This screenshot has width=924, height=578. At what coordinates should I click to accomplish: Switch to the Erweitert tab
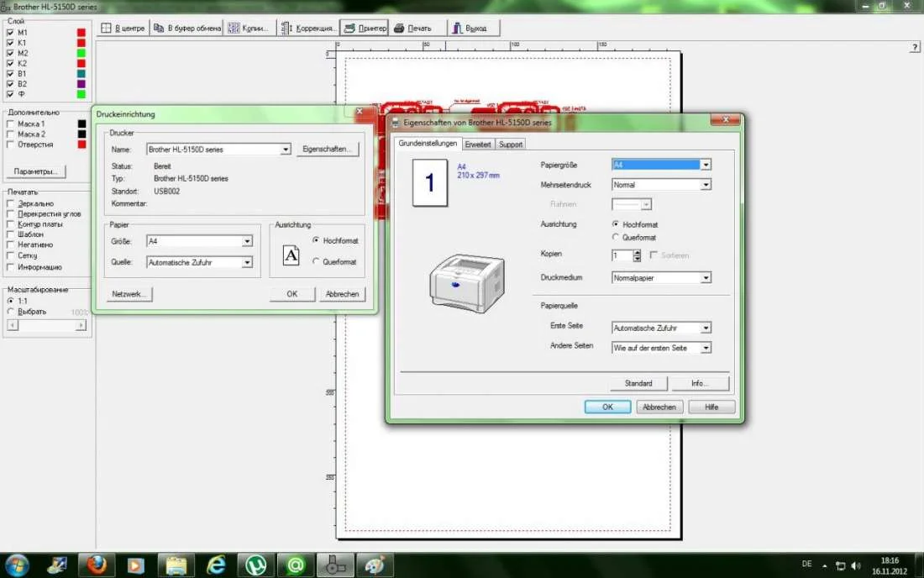(x=478, y=144)
